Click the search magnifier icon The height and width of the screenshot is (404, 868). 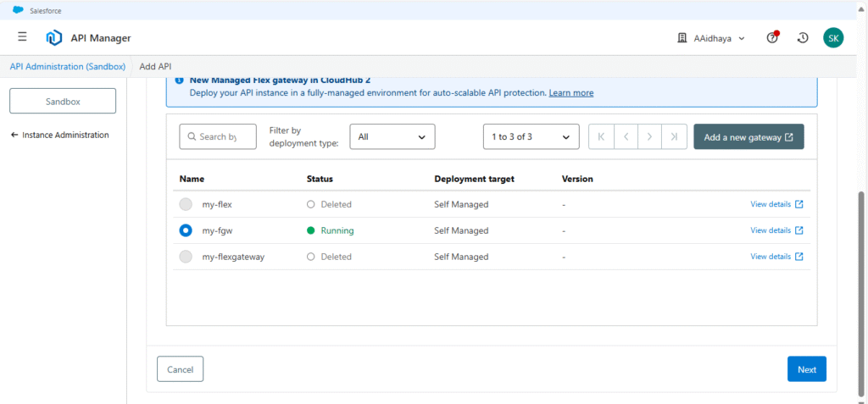192,136
